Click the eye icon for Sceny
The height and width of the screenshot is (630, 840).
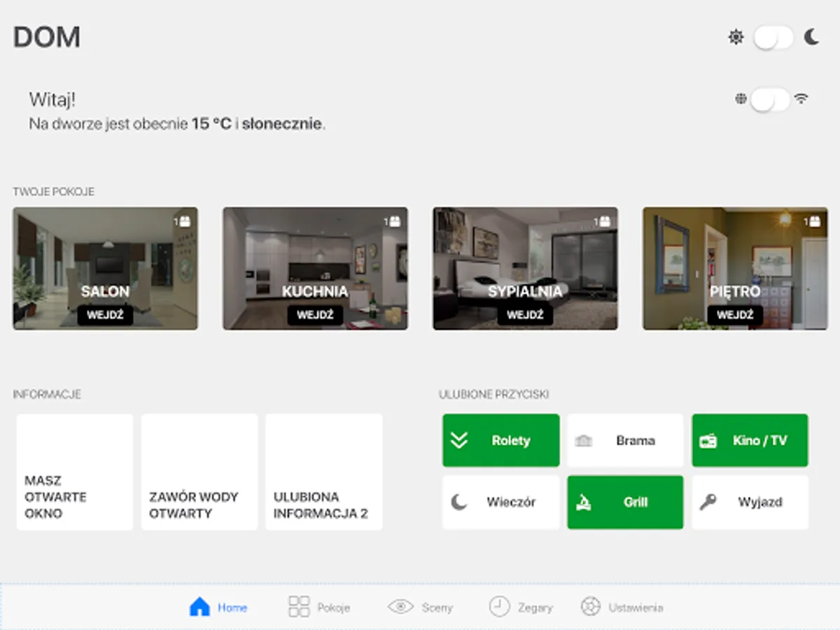(401, 607)
